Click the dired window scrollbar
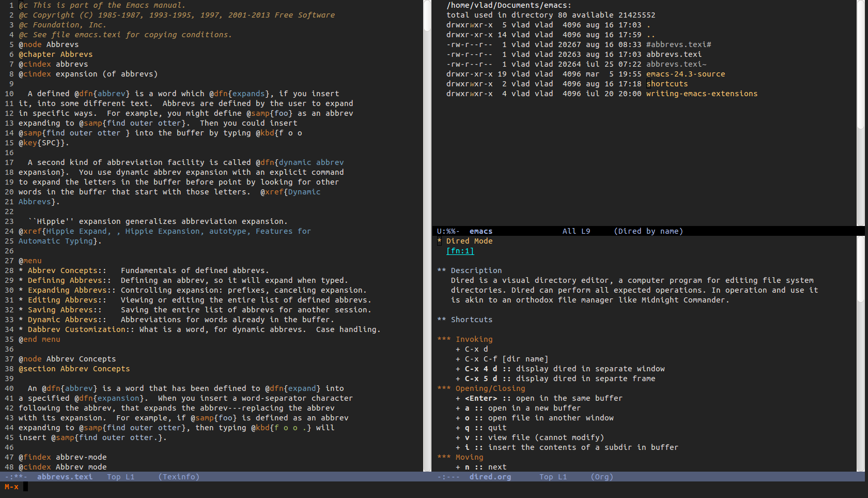 coord(861,113)
